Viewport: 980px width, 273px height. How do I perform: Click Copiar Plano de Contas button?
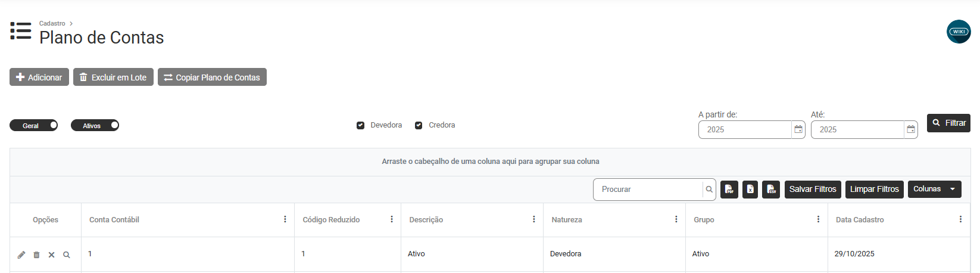[212, 77]
